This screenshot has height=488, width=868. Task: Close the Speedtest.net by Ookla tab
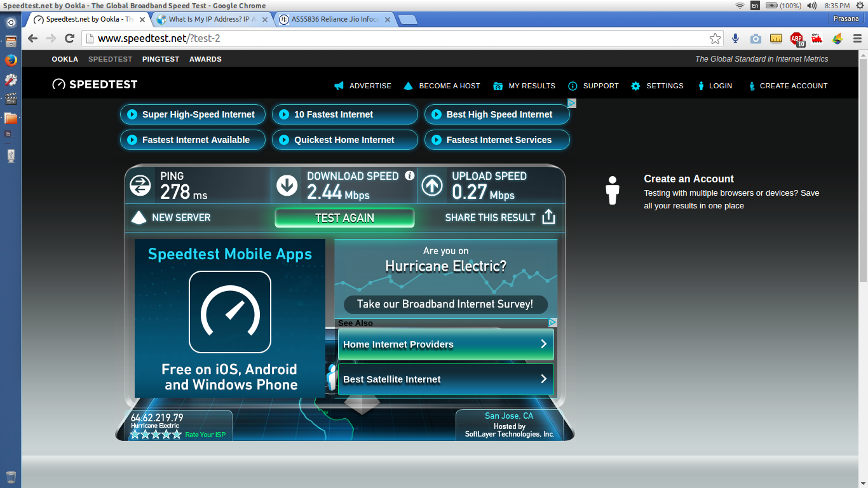click(x=142, y=20)
